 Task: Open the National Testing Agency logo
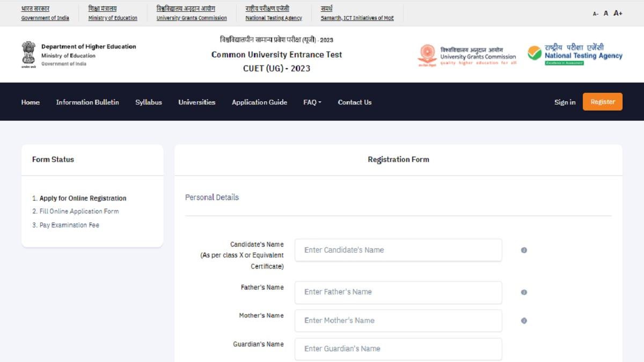coord(574,53)
